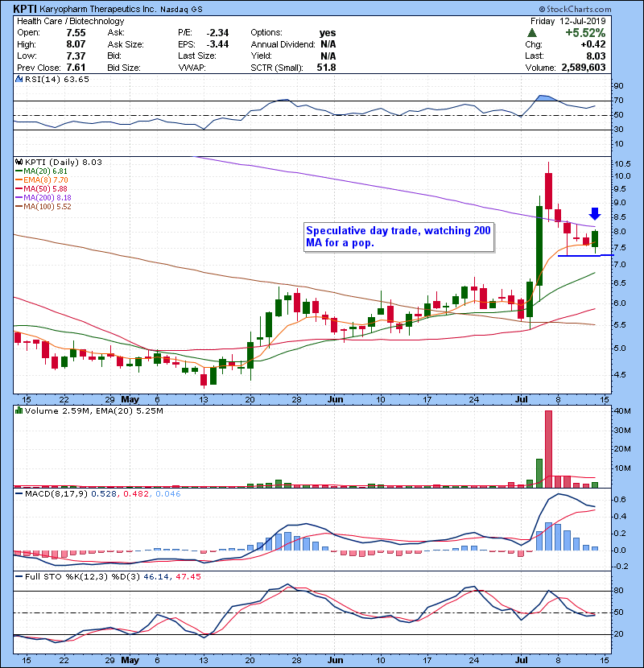Click the candlestick icon next to KPTI (Daily)

(19, 162)
